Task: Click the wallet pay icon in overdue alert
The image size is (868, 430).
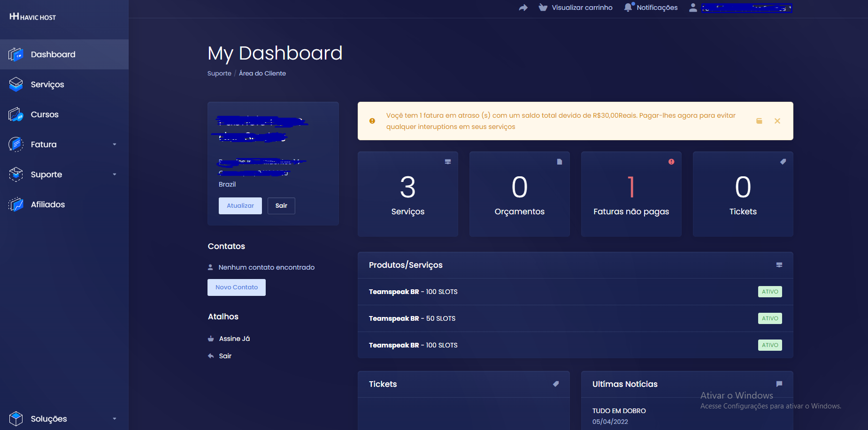Action: [x=759, y=121]
